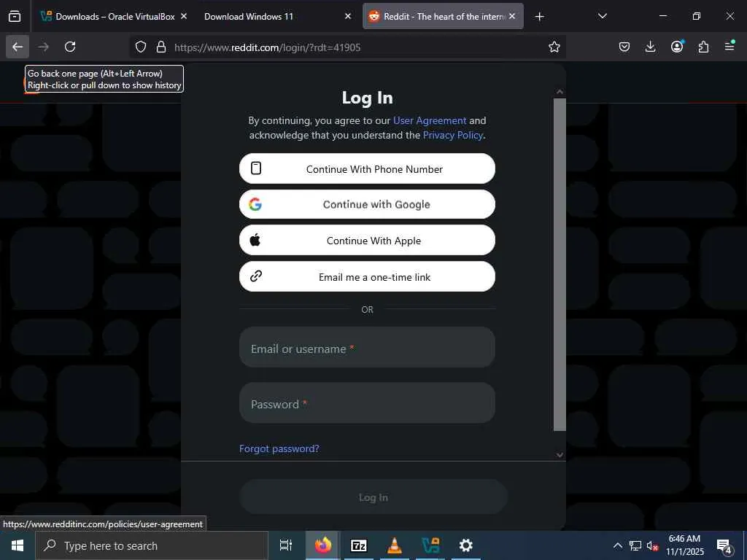Click the Forgot password? link

click(279, 448)
